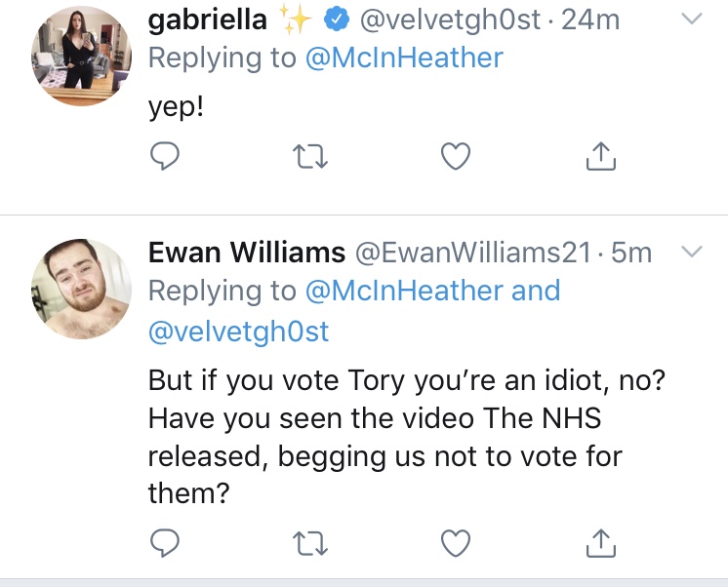Image resolution: width=728 pixels, height=587 pixels.
Task: Open @velvetgh0st mention in Ewan's reply
Action: (x=239, y=332)
